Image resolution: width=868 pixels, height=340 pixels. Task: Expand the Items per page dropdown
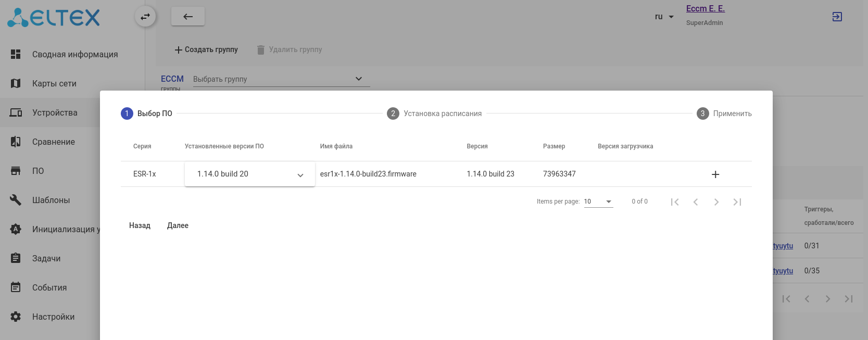click(x=598, y=202)
